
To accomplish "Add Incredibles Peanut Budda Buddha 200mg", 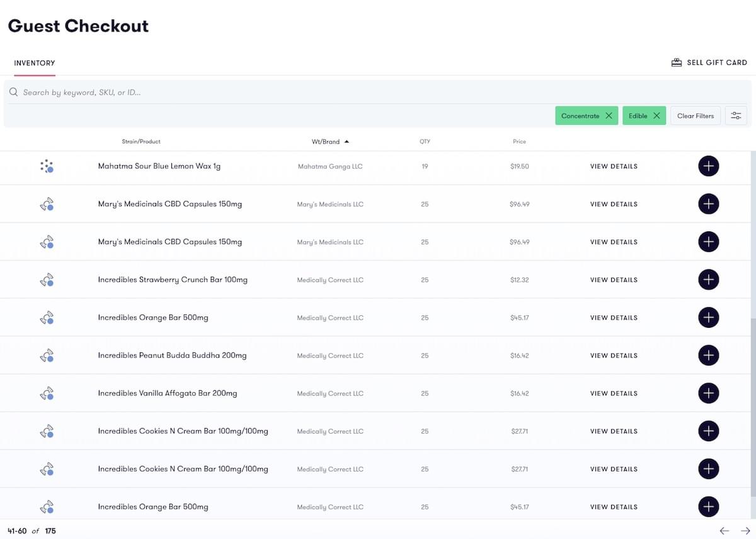I will (708, 356).
